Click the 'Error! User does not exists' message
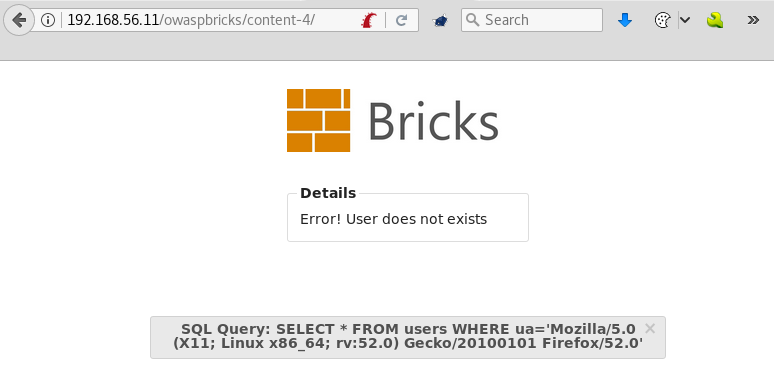774x376 pixels. tap(393, 219)
